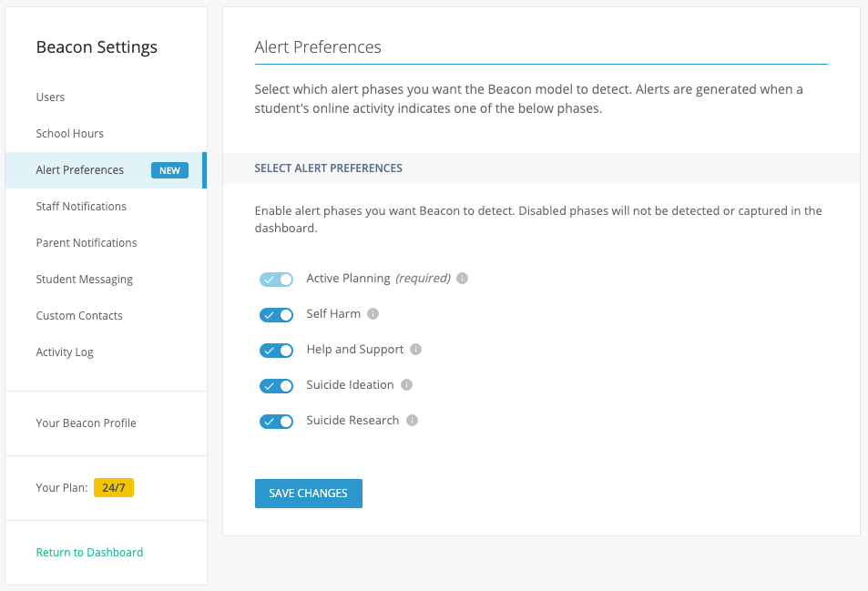This screenshot has height=591, width=868.
Task: Navigate to Student Messaging
Action: (x=84, y=280)
